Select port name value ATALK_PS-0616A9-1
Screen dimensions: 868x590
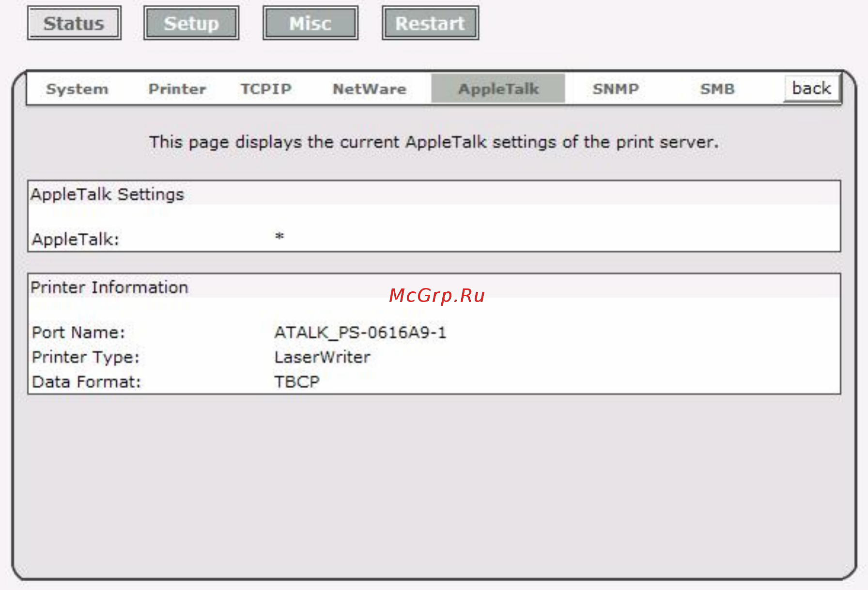click(360, 333)
